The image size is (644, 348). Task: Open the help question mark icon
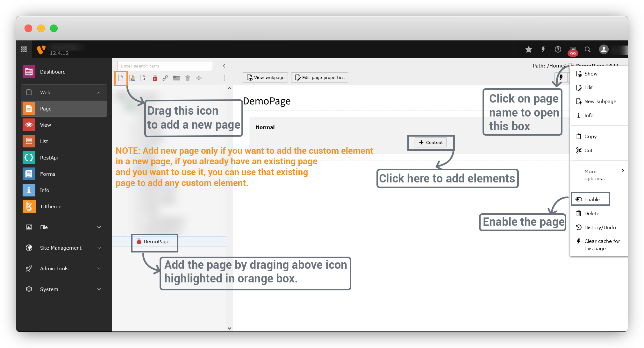[x=558, y=49]
